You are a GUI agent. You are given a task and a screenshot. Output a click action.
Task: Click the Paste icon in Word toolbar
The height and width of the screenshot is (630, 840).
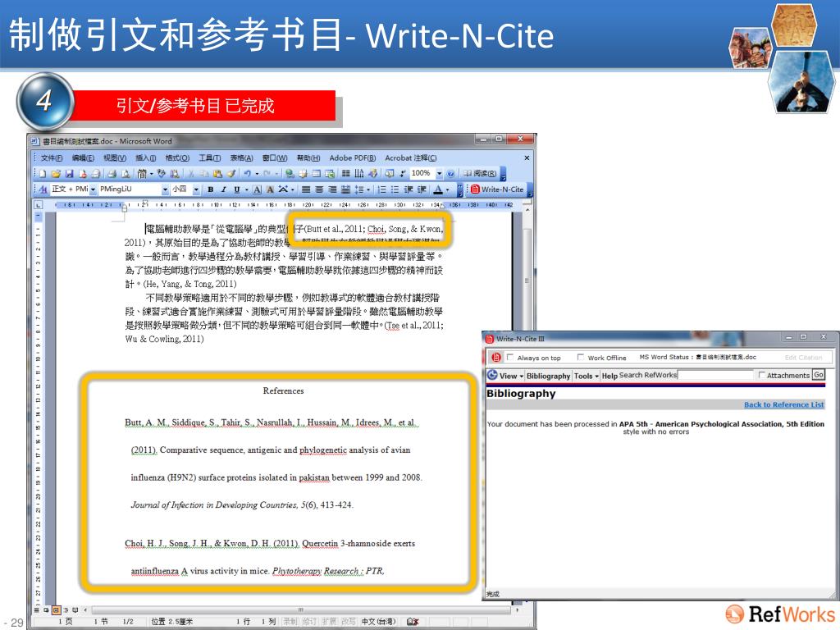[217, 174]
